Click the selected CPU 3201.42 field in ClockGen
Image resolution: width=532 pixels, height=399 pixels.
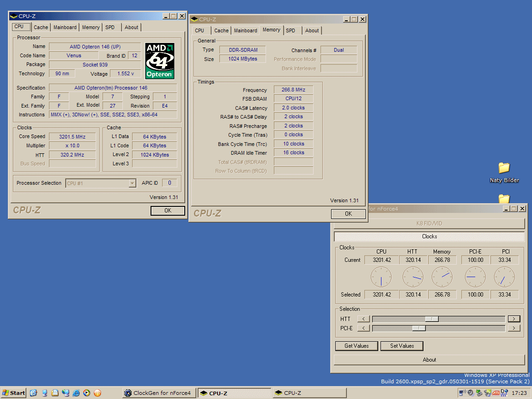click(x=382, y=295)
